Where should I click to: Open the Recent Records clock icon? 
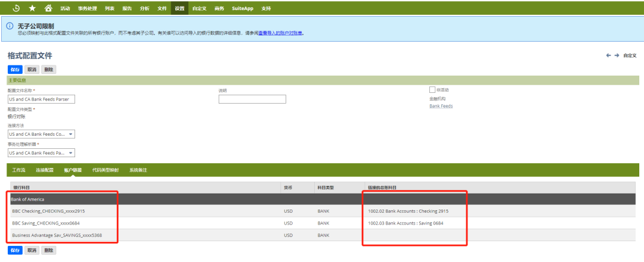[x=17, y=8]
